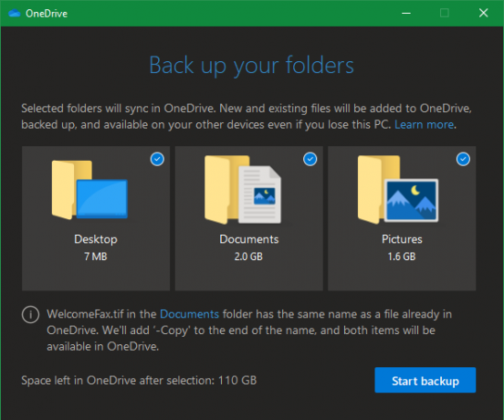Minimize the OneDrive window
Viewport: 504px width, 420px height.
click(x=406, y=13)
